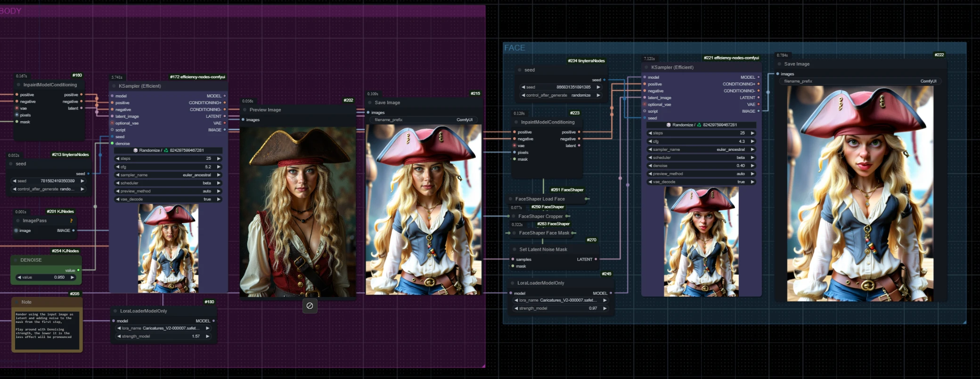The image size is (980, 379).
Task: Toggle vae_decode in the BODY KSampler
Action: (168, 199)
